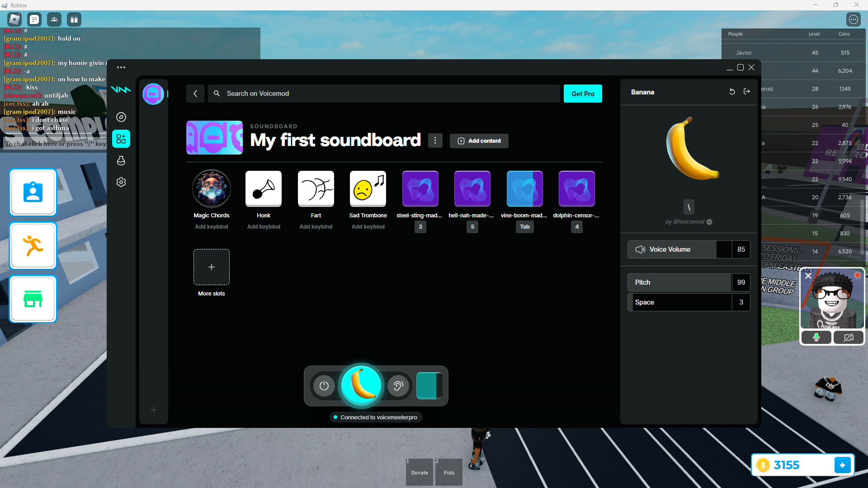This screenshot has height=488, width=868.
Task: Open the Roblox three-dot settings menu
Action: tap(853, 19)
